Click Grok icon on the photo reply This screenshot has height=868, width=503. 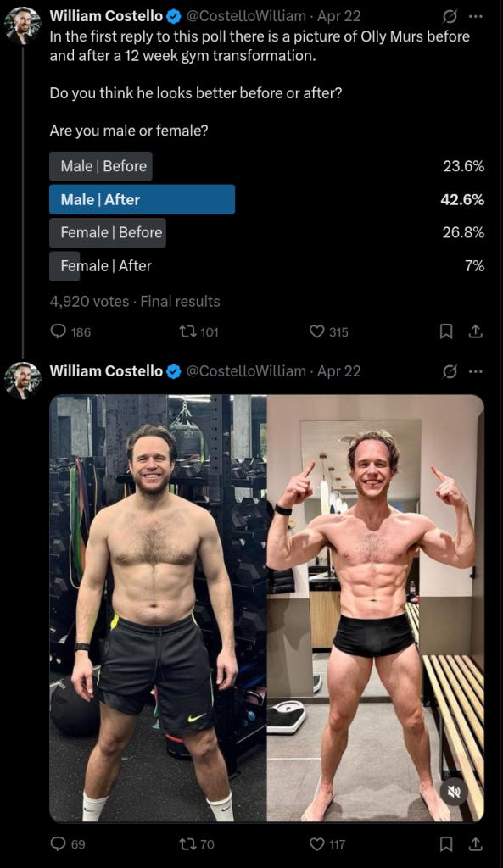(x=450, y=371)
